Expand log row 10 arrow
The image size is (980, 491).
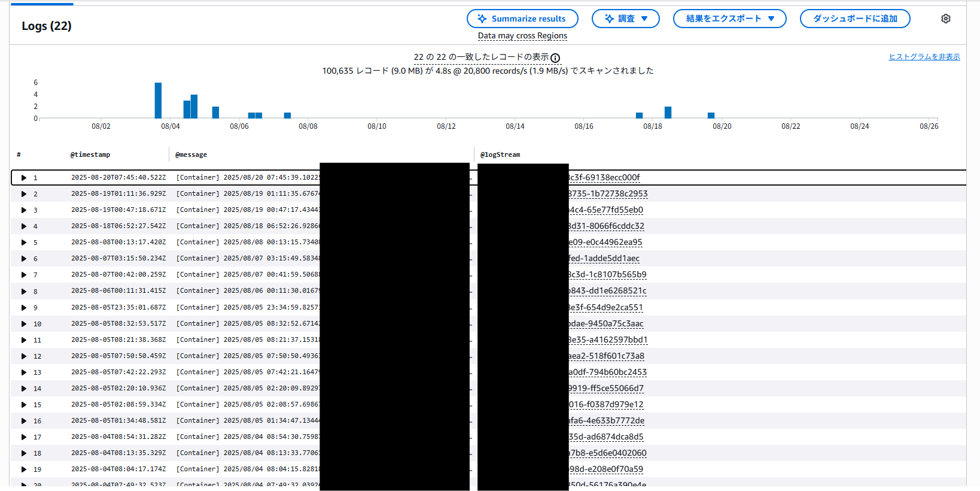[x=24, y=324]
